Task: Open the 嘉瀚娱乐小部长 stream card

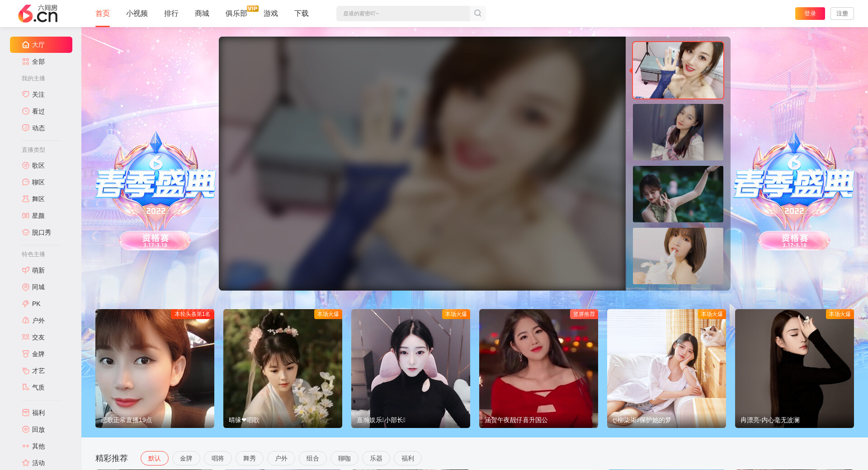Action: pyautogui.click(x=410, y=368)
